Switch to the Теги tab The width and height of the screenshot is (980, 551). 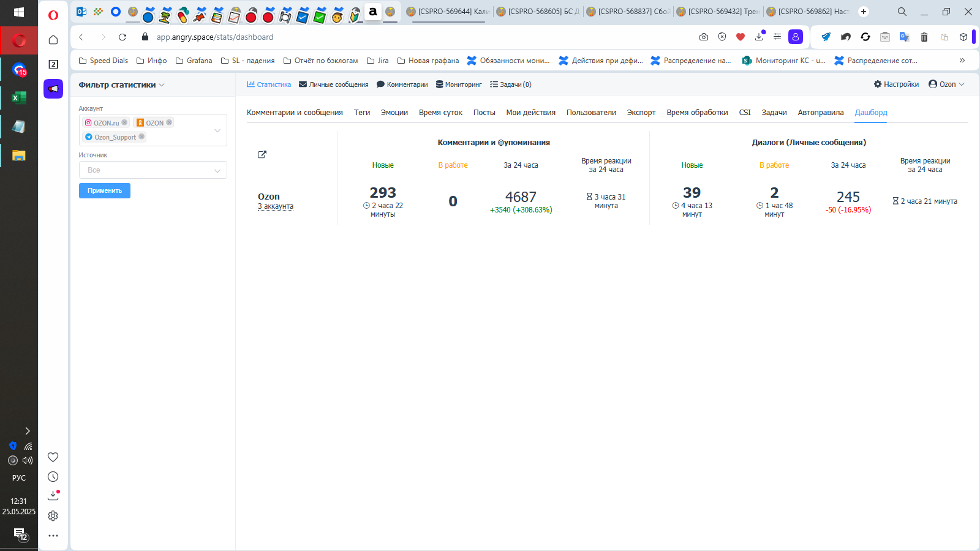(362, 113)
